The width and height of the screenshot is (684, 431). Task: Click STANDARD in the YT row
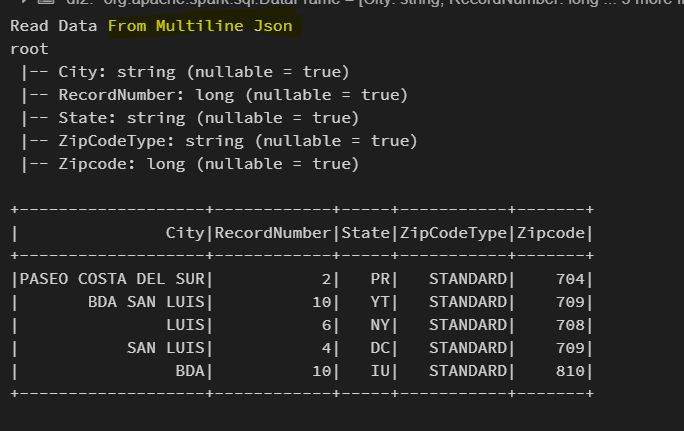(468, 302)
